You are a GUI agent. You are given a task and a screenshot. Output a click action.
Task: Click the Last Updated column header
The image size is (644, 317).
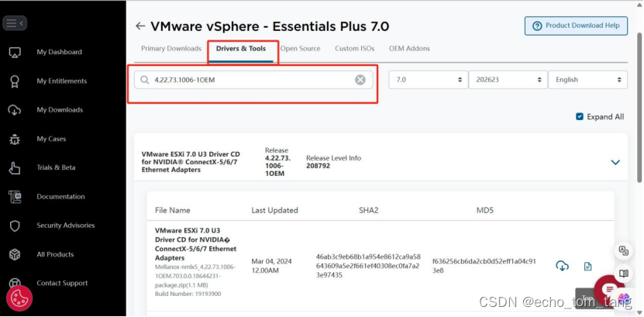point(275,210)
